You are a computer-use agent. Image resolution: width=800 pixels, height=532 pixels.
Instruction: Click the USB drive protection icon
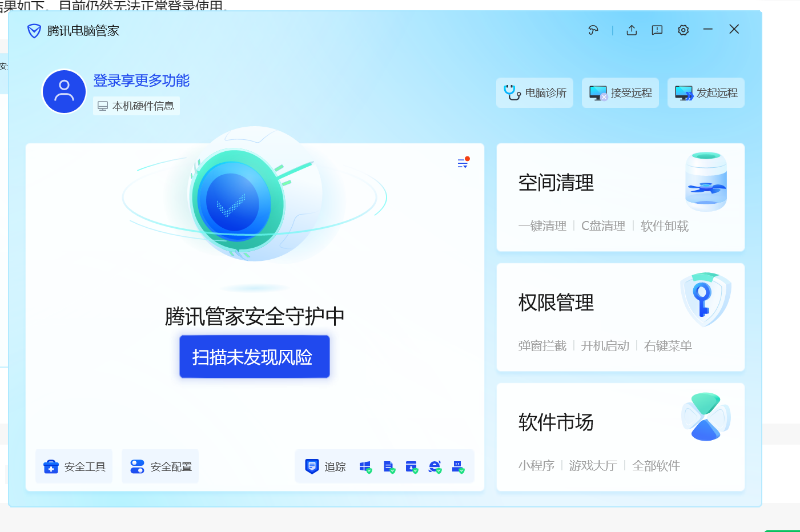(x=458, y=467)
